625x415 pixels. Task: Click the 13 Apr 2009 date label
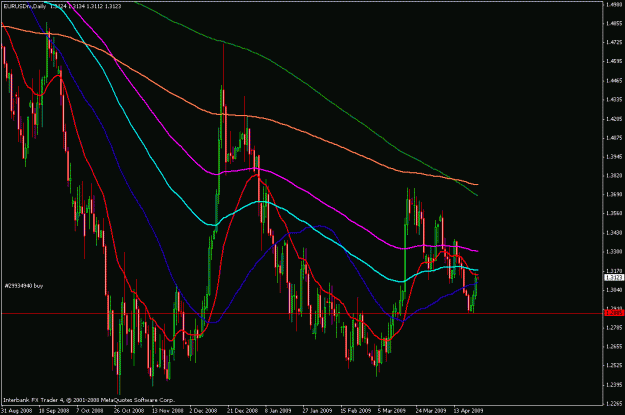[469, 410]
